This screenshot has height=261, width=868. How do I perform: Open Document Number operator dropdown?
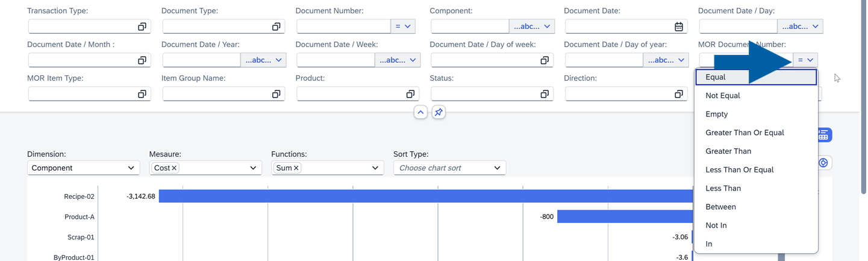(x=402, y=27)
